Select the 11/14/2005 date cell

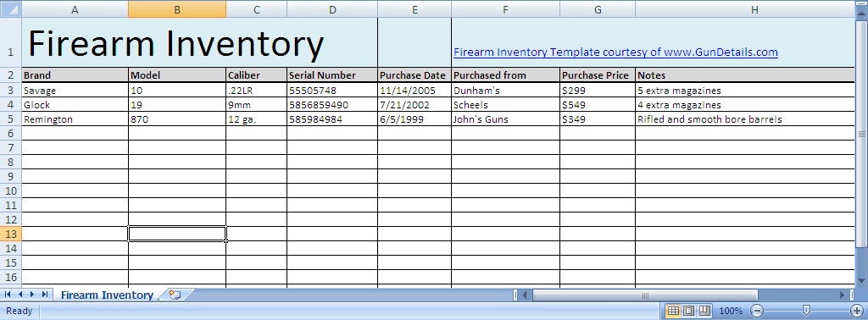(x=415, y=90)
